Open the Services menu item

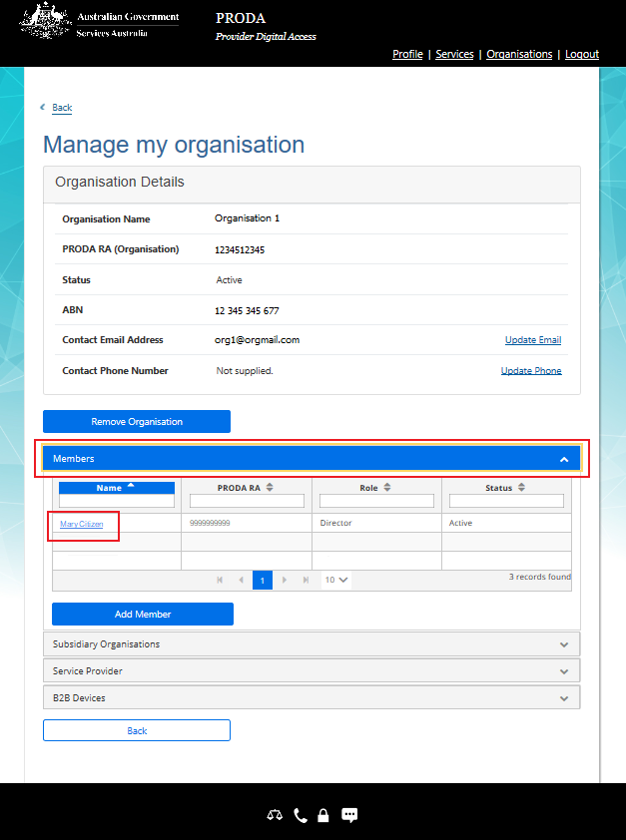point(454,54)
